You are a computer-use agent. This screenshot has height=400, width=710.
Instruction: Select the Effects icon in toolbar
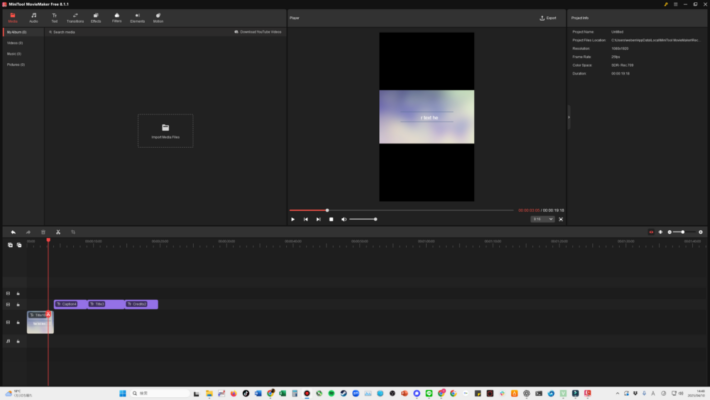coord(96,17)
